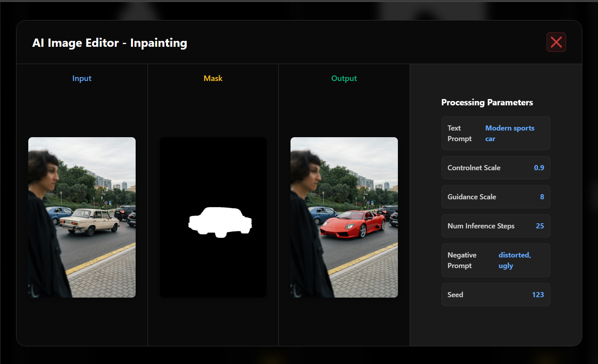Image resolution: width=598 pixels, height=364 pixels.
Task: Click the Seed label
Action: (x=455, y=295)
